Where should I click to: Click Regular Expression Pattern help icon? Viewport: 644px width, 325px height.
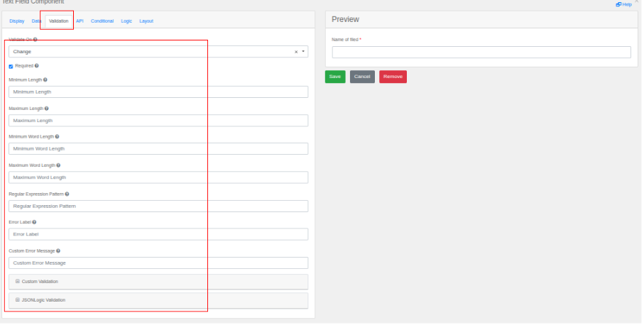point(67,194)
